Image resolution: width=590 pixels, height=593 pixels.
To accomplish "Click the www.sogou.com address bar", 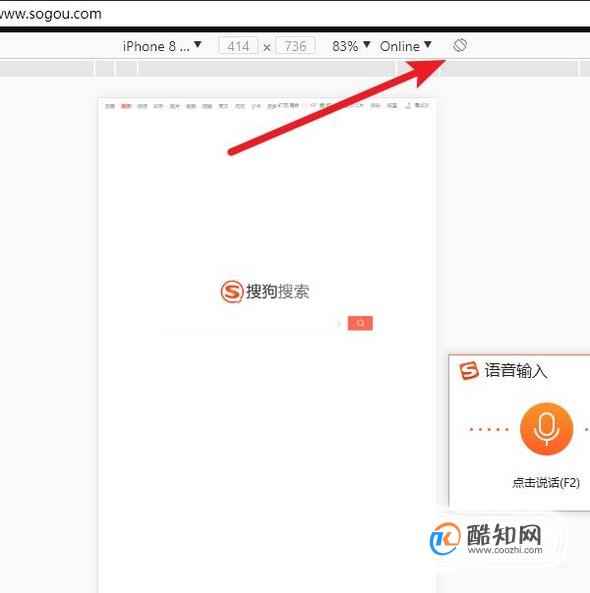I will (x=295, y=14).
